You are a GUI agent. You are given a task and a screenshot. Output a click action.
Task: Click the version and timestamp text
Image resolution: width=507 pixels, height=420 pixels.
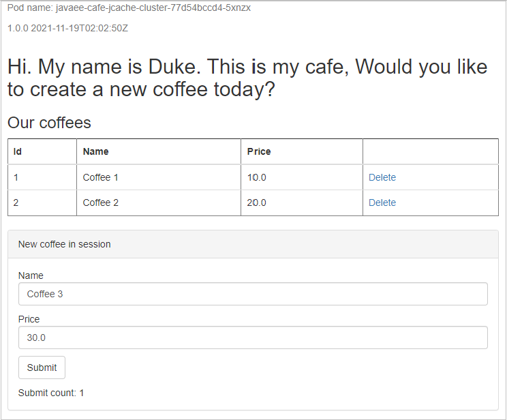tap(67, 29)
